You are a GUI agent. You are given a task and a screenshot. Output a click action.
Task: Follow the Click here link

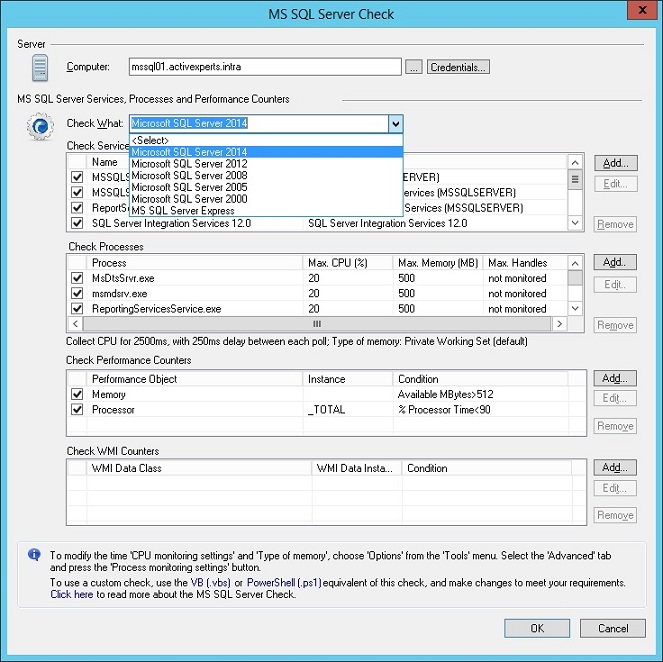pos(71,594)
